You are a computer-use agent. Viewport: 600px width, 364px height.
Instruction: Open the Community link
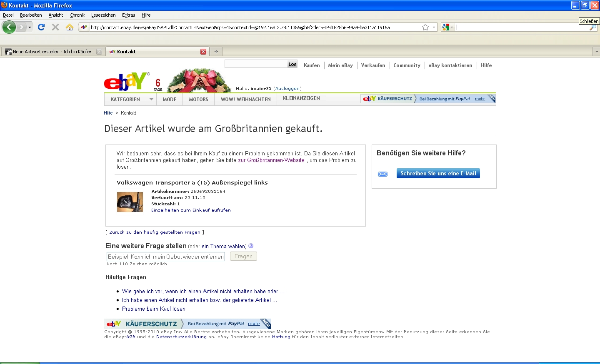point(407,65)
